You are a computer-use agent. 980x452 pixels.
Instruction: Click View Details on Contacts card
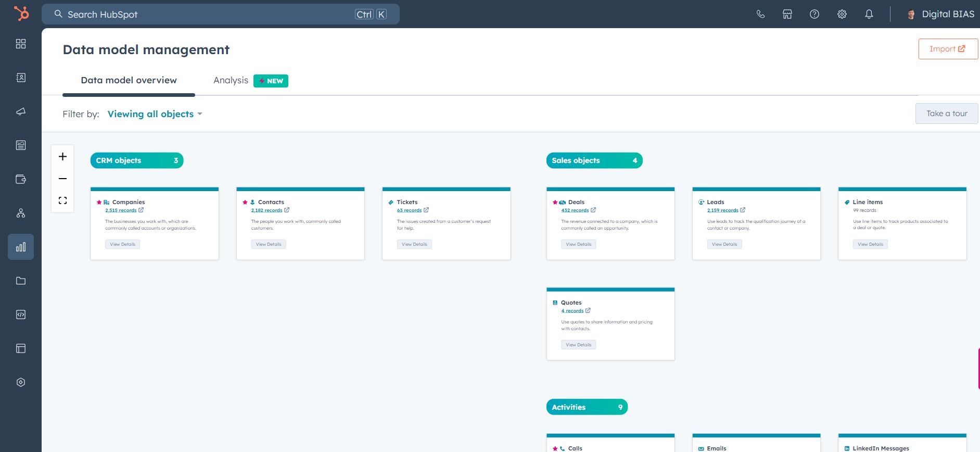point(269,244)
